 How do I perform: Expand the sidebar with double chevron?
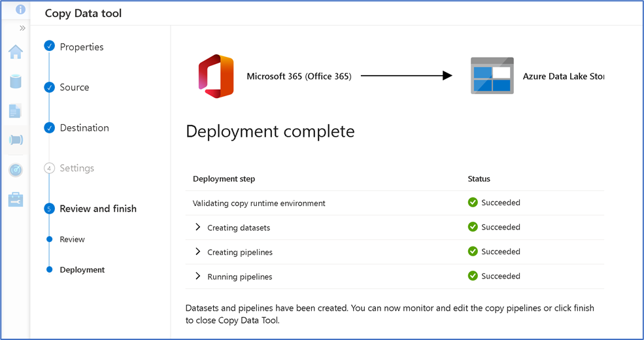(x=22, y=28)
